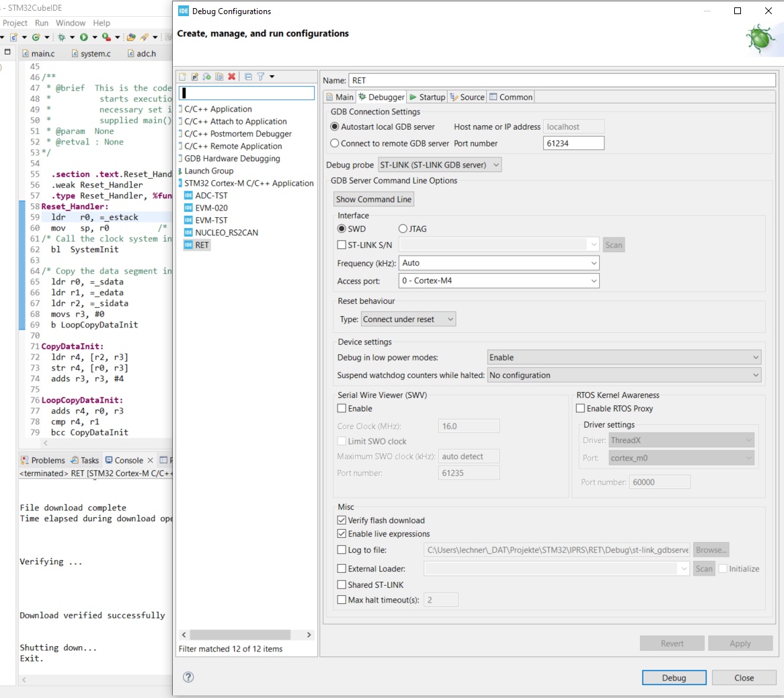
Task: Open Access port dropdown
Action: (x=498, y=281)
